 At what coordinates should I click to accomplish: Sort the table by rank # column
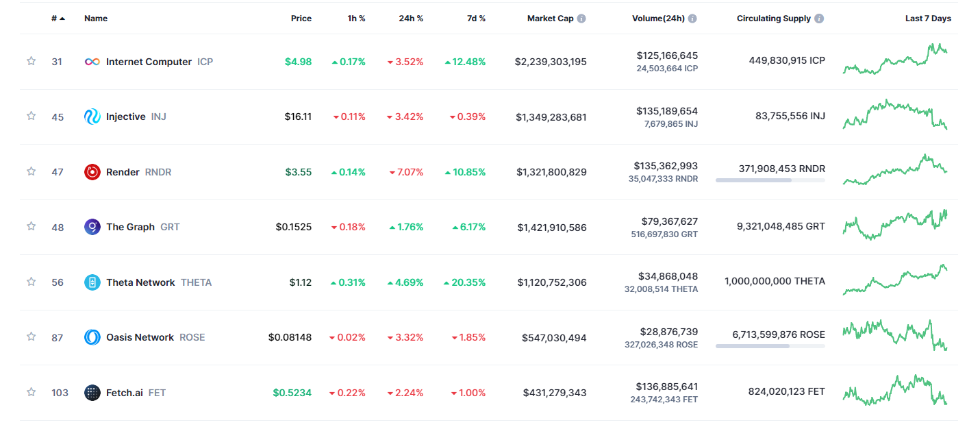[x=58, y=19]
